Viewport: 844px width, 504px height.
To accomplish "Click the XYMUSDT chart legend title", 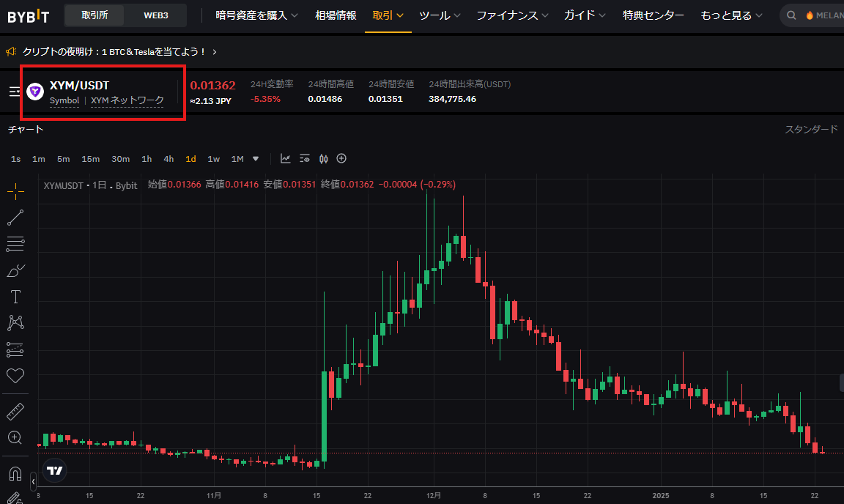I will (x=90, y=185).
